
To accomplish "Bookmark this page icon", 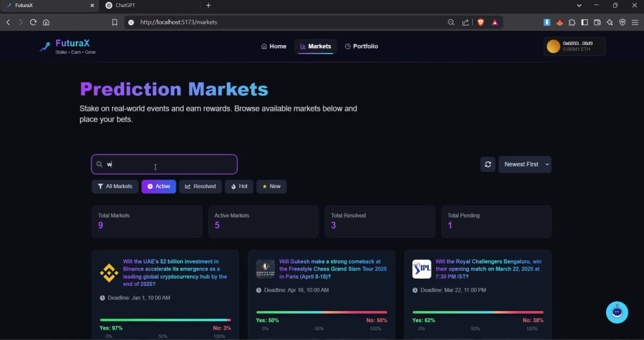I will [115, 22].
